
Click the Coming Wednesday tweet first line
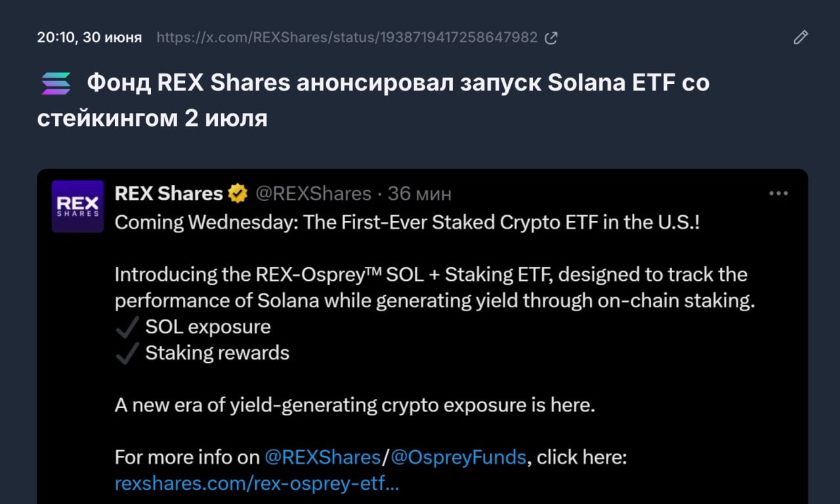pos(407,222)
